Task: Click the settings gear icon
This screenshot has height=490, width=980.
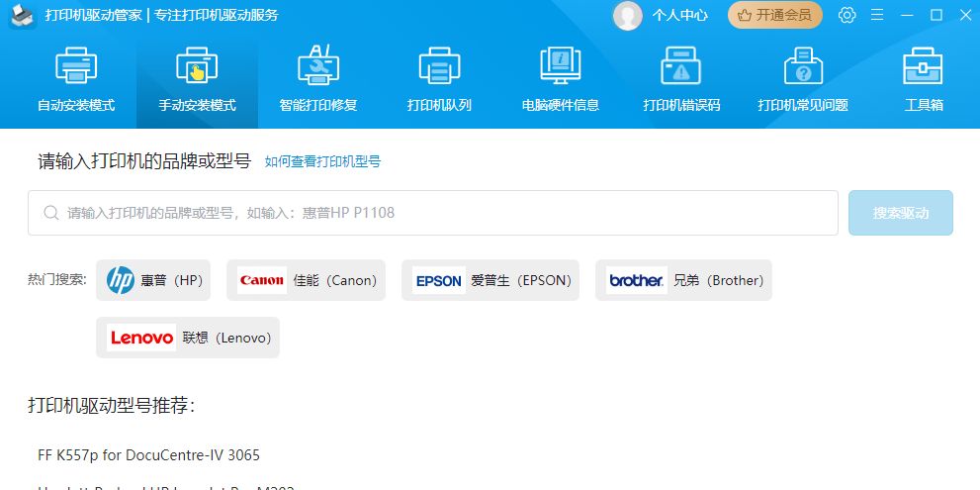Action: pos(846,15)
